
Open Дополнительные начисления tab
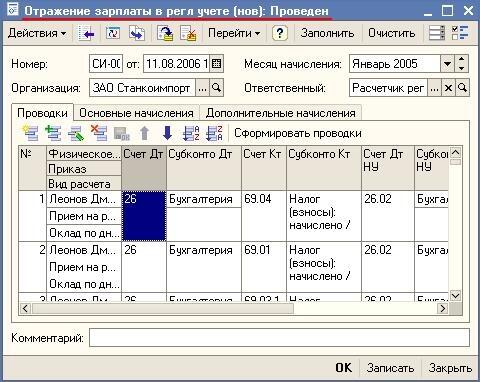coord(280,113)
